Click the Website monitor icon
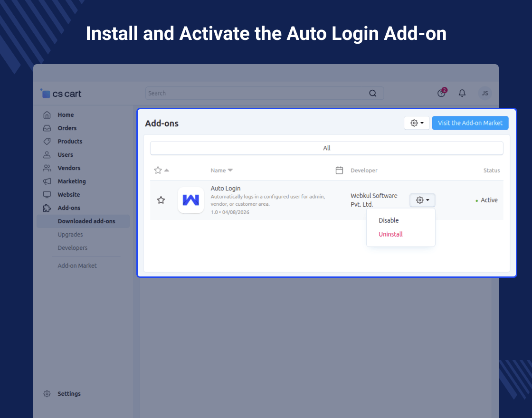Viewport: 532px width, 418px height. click(x=47, y=194)
